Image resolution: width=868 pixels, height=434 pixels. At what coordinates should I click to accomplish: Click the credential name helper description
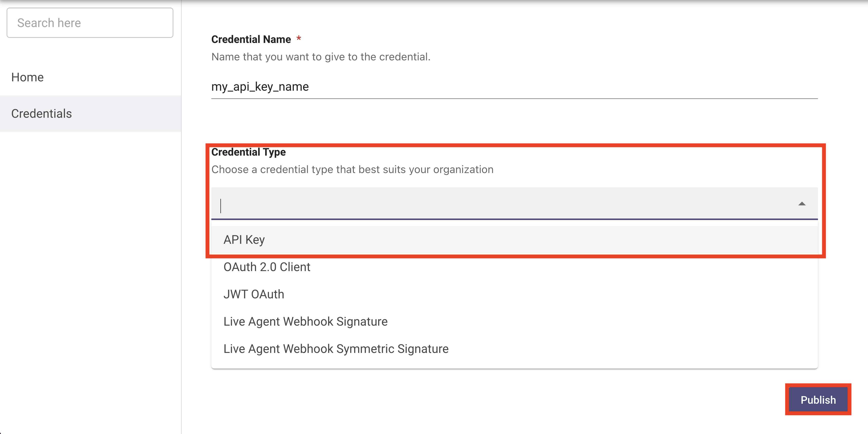(321, 57)
